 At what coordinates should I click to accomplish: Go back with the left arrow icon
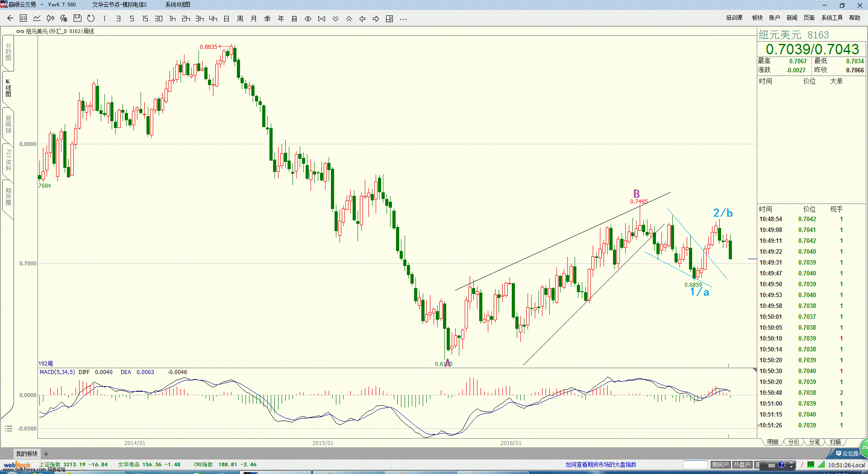coord(10,19)
